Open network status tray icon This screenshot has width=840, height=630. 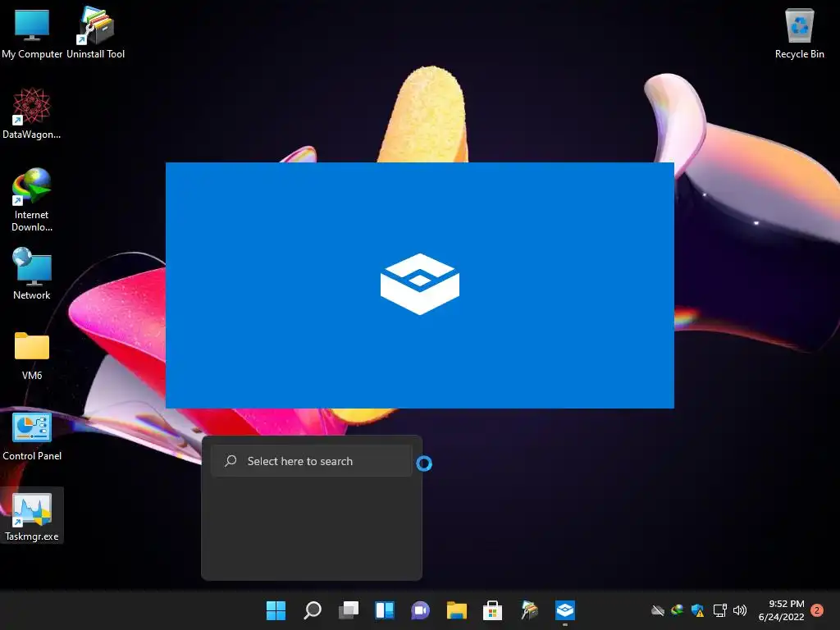719,610
